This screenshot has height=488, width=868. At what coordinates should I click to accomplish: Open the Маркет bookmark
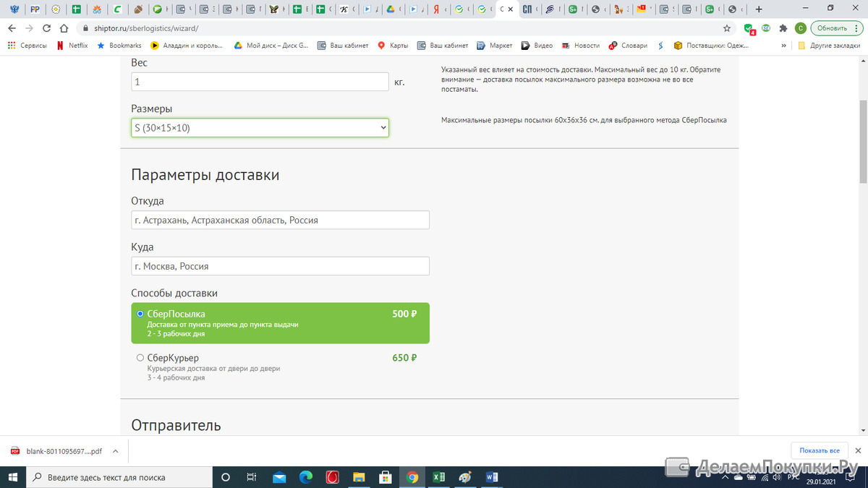pos(494,45)
